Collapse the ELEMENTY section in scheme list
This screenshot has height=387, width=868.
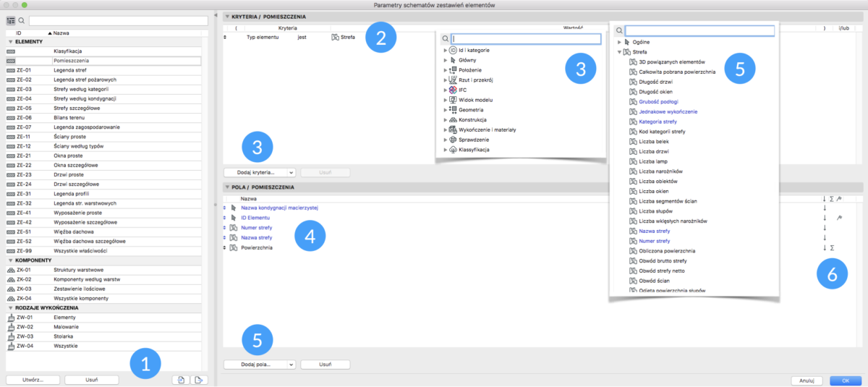coord(10,42)
